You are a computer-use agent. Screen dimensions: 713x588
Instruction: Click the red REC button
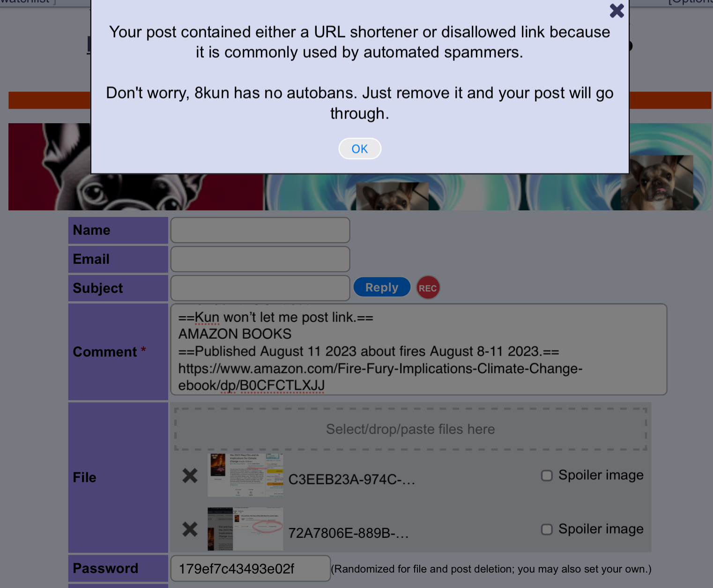428,288
